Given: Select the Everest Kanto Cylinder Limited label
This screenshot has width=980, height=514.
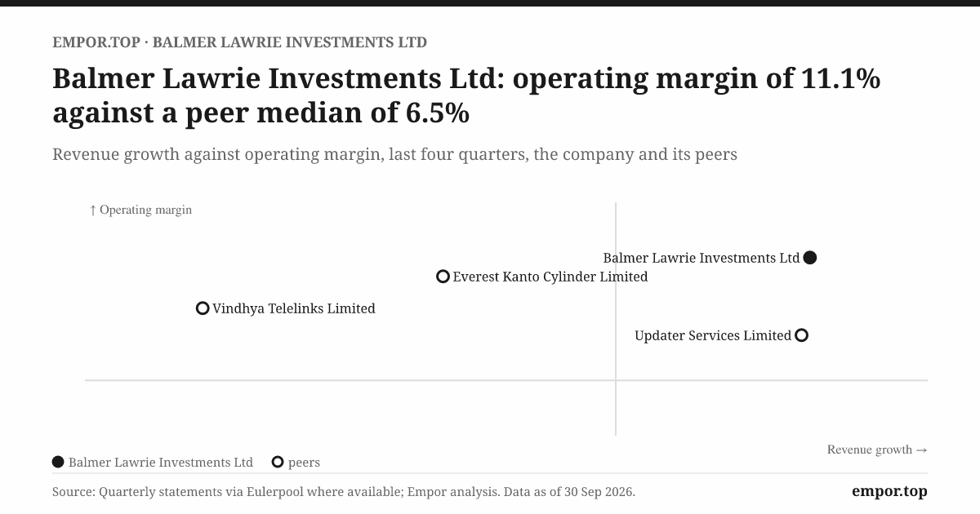Looking at the screenshot, I should (550, 277).
